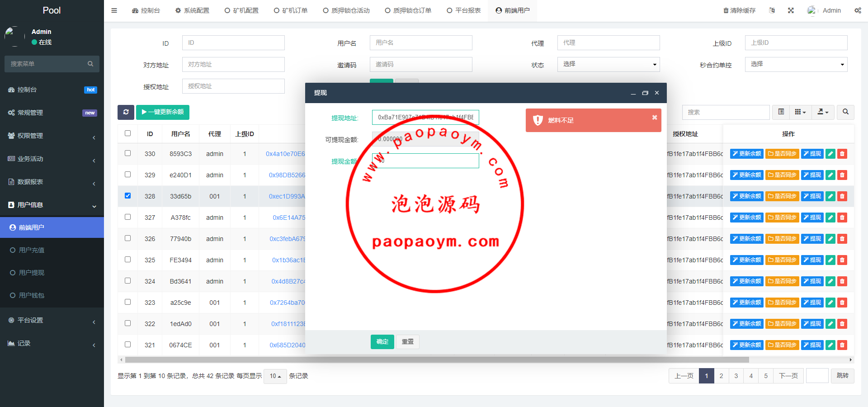868x407 pixels.
Task: Switch to the 系统配置 top tab
Action: point(192,10)
